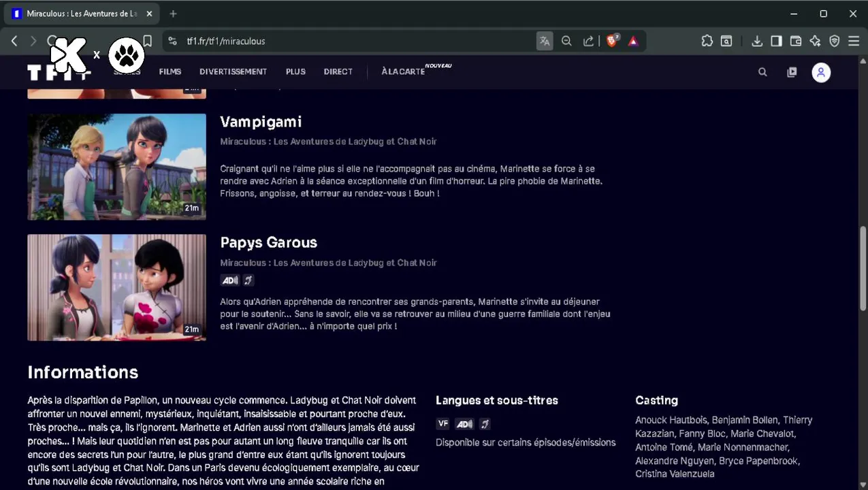Click series name under Papys Garous title
The height and width of the screenshot is (490, 868).
point(328,263)
